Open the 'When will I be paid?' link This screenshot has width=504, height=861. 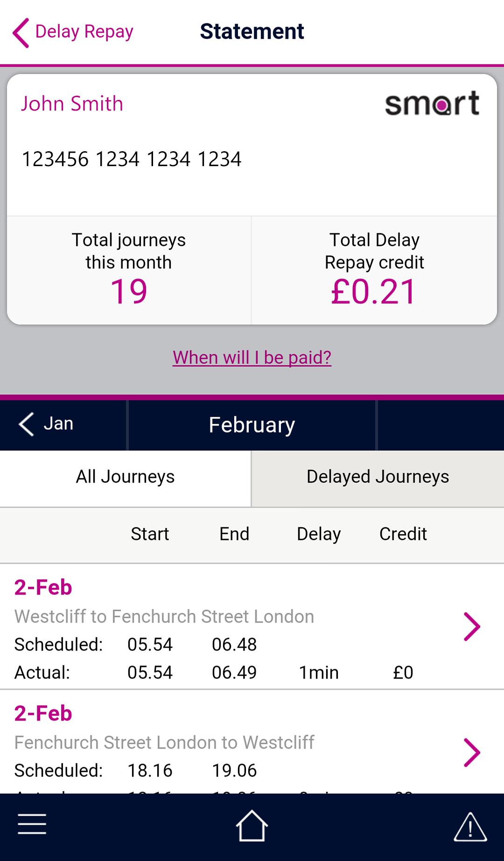click(252, 357)
